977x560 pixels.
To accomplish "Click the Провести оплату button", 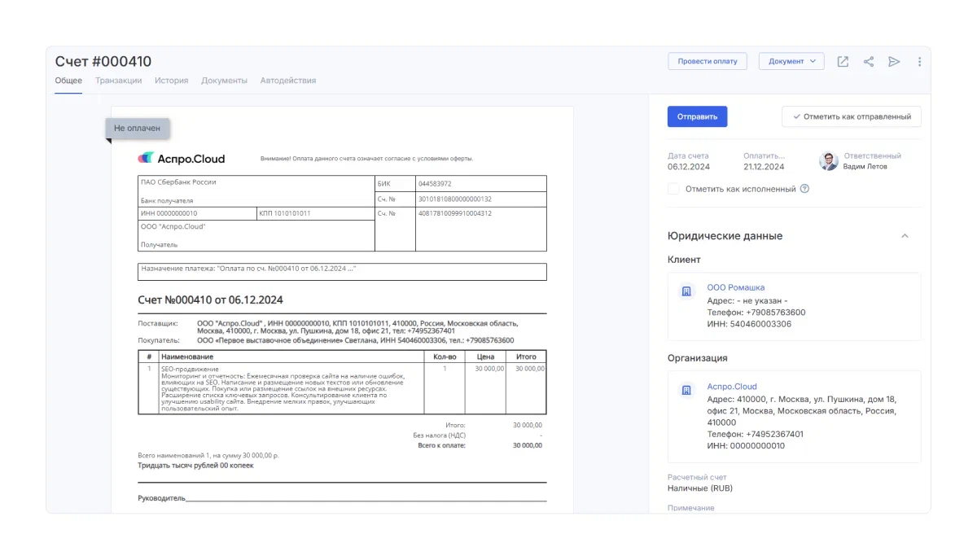I will pos(707,62).
